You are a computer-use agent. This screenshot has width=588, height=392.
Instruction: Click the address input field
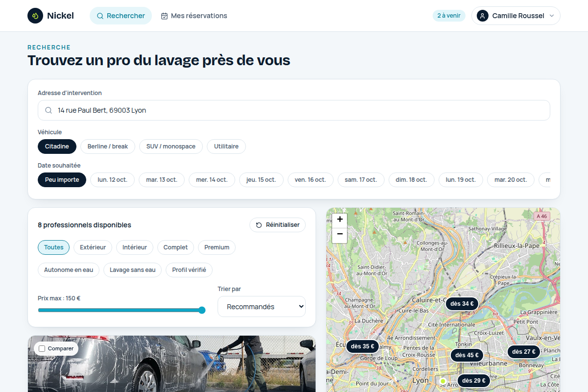pos(294,110)
